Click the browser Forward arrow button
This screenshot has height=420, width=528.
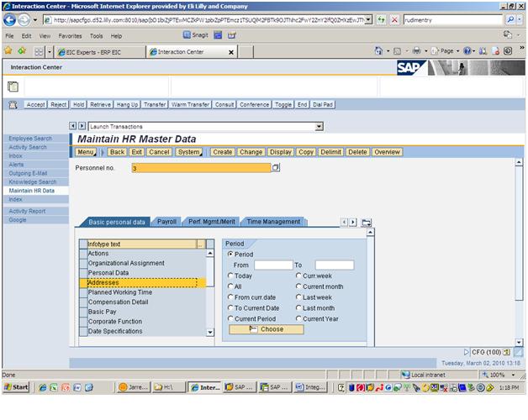[x=24, y=20]
